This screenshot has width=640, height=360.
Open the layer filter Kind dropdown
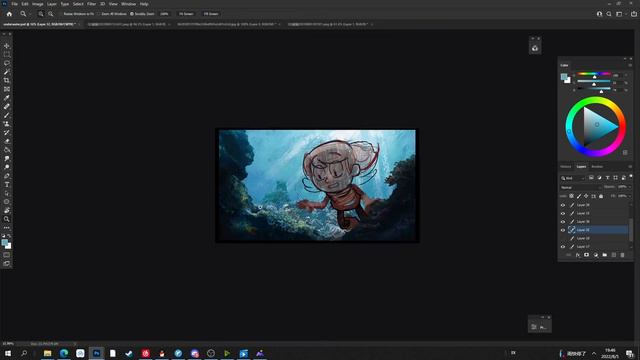[573, 178]
